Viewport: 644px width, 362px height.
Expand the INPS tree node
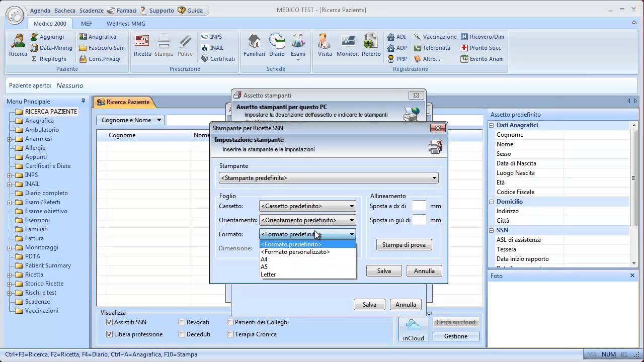tap(10, 175)
